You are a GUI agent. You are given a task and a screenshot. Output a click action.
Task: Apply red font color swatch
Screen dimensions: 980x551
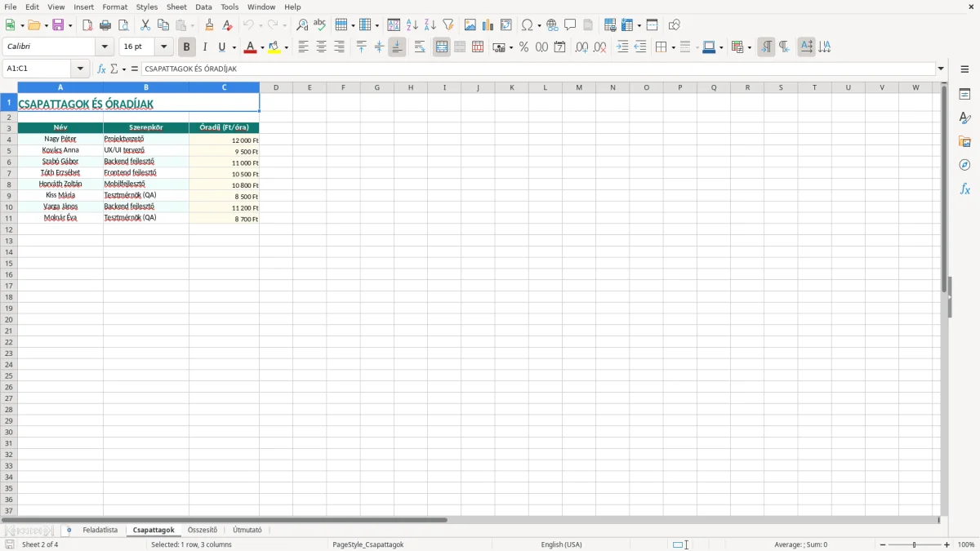(x=250, y=47)
